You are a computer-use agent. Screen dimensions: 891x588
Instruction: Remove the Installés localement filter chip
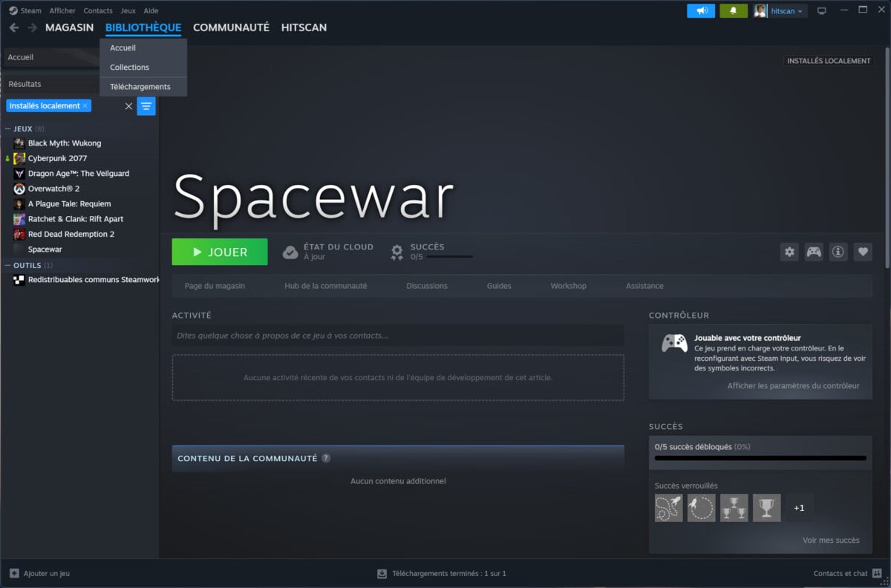point(85,106)
